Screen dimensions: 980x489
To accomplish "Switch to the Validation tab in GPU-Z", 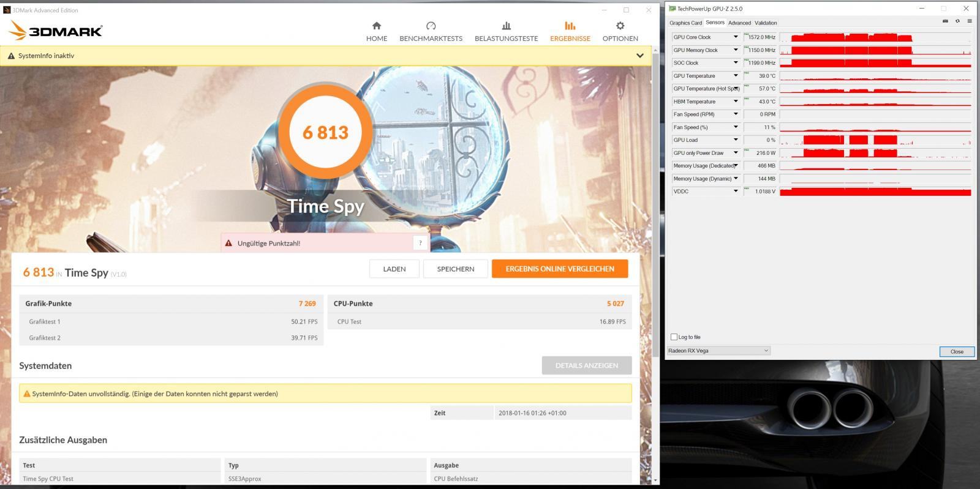I will [x=766, y=23].
